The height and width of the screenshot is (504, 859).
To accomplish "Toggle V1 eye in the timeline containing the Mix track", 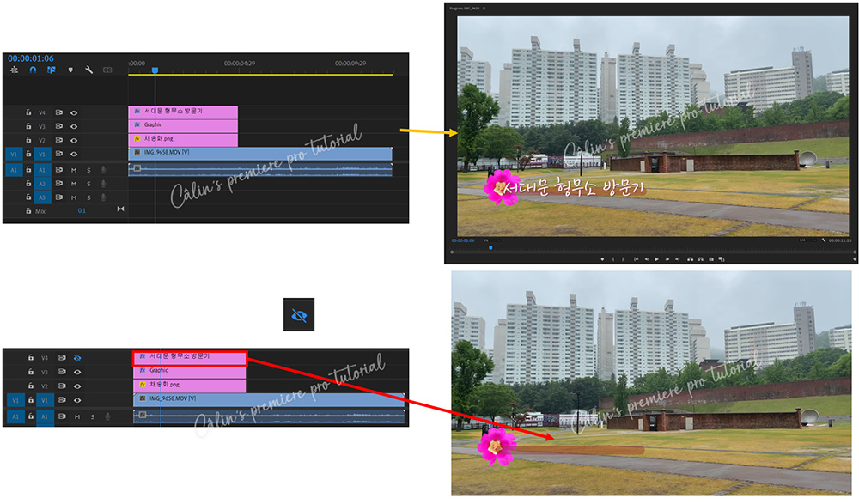I will [x=74, y=154].
